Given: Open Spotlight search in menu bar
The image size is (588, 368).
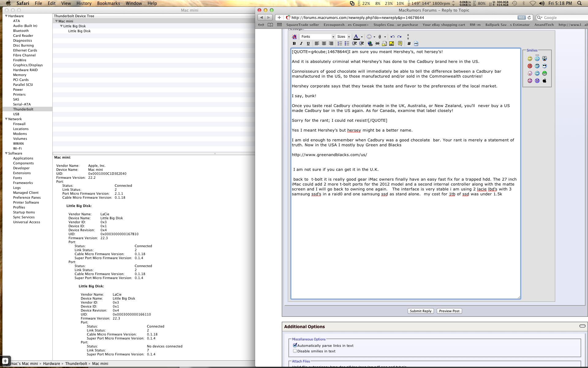Looking at the screenshot, I should (x=579, y=3).
